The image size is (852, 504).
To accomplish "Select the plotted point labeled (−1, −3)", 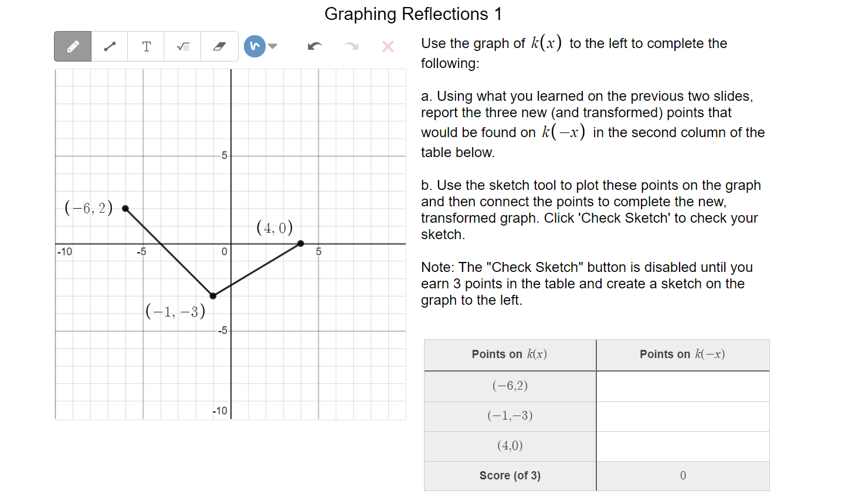I will (213, 295).
